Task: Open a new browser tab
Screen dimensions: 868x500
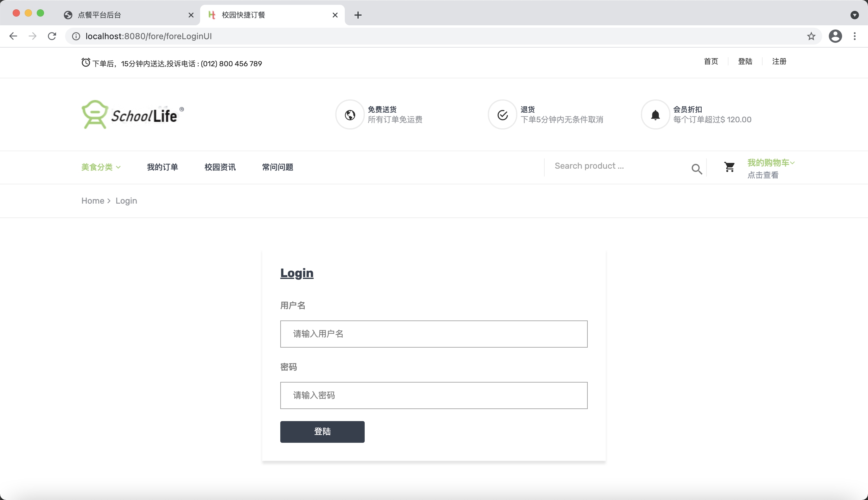Action: pyautogui.click(x=358, y=15)
